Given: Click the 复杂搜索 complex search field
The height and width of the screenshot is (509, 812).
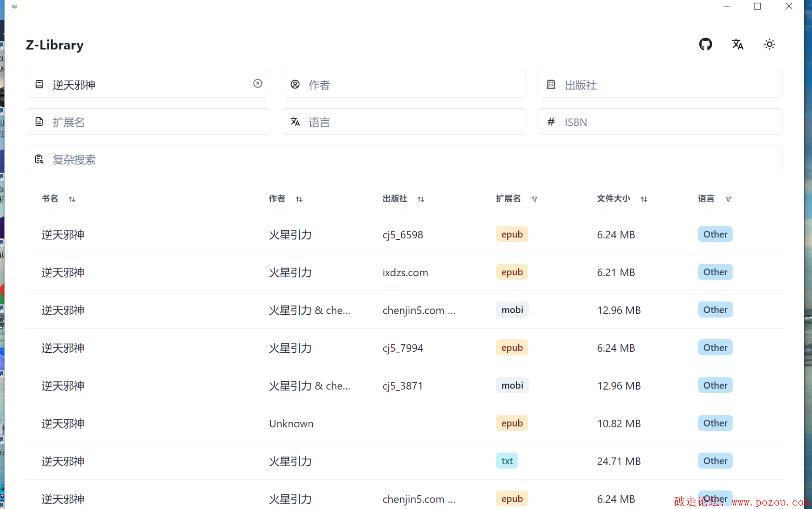Looking at the screenshot, I should coord(404,159).
